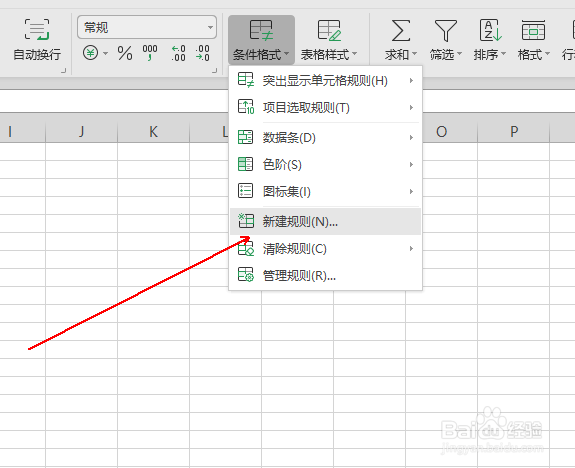Expand arrow beside 突出显示单元格规则
This screenshot has height=468, width=575.
(x=411, y=80)
